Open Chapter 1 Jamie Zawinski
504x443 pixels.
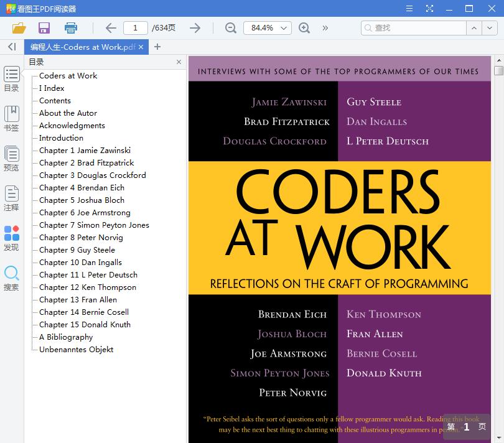click(x=85, y=151)
